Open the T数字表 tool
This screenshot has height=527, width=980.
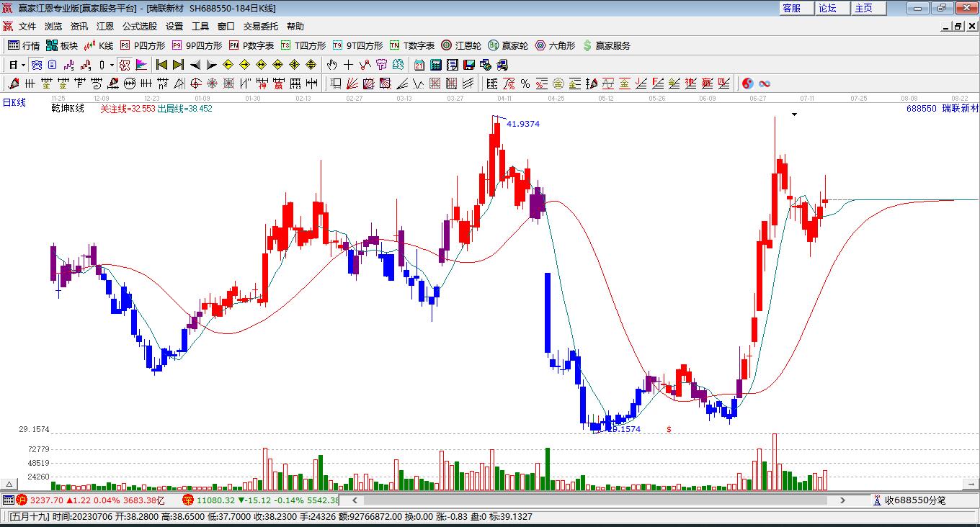click(x=412, y=45)
